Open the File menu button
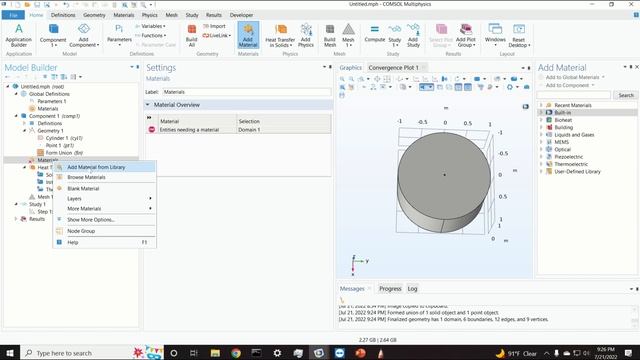This screenshot has height=360, width=640. click(x=13, y=15)
